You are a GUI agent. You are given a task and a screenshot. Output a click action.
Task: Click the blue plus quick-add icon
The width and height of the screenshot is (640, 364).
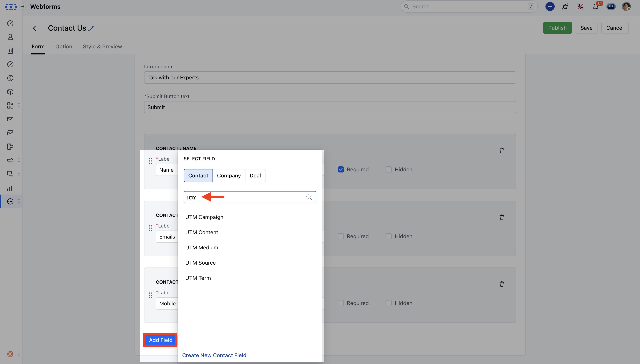pos(550,7)
